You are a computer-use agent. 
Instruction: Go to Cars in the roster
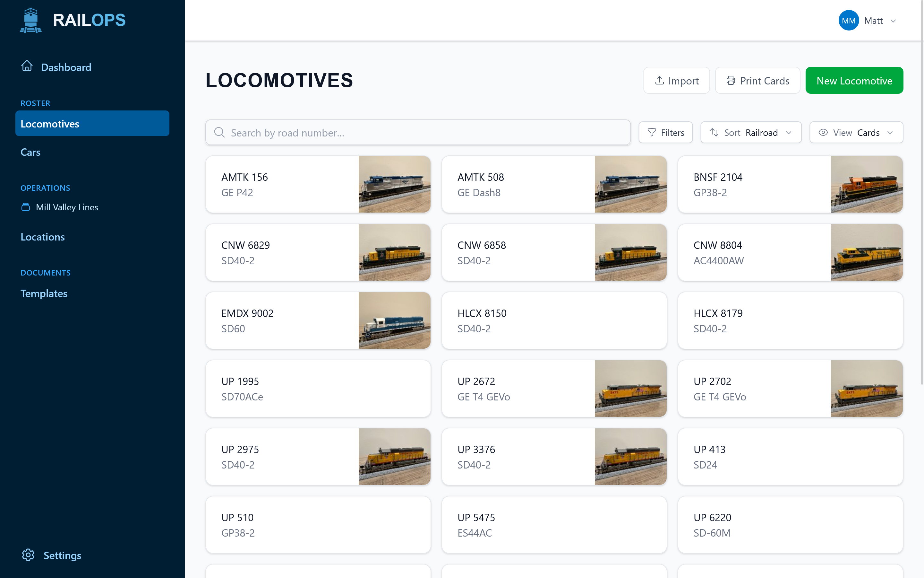[30, 152]
